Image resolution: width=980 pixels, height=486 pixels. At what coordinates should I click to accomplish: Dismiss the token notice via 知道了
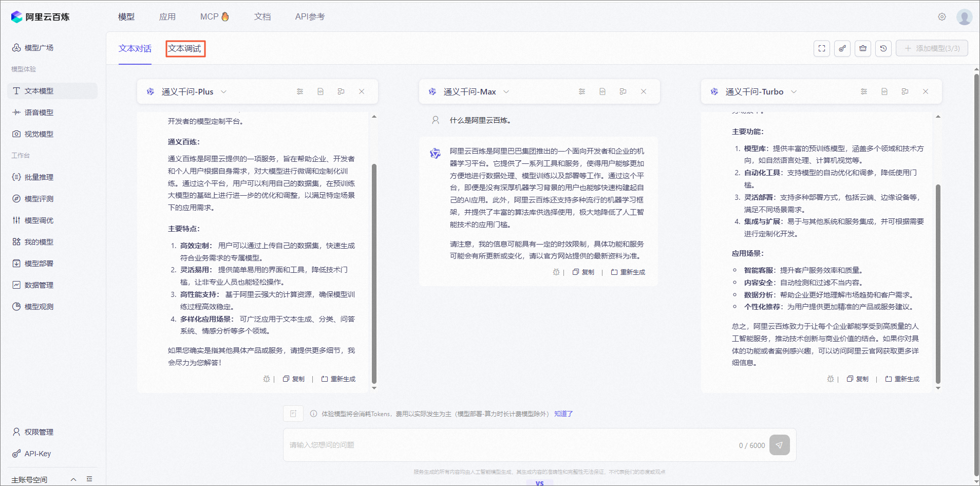point(563,414)
